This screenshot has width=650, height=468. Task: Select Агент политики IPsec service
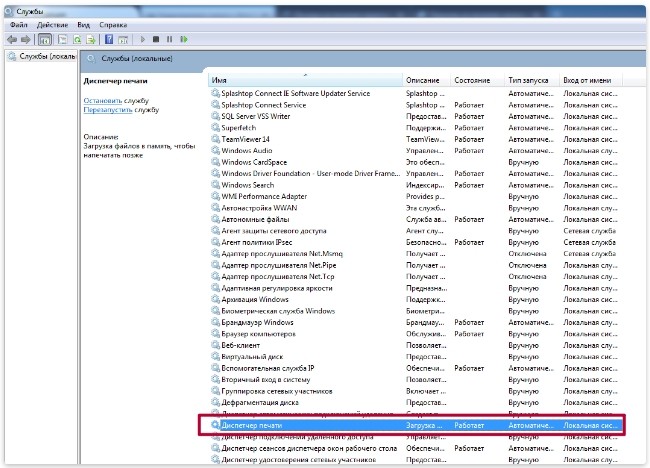[x=416, y=242]
